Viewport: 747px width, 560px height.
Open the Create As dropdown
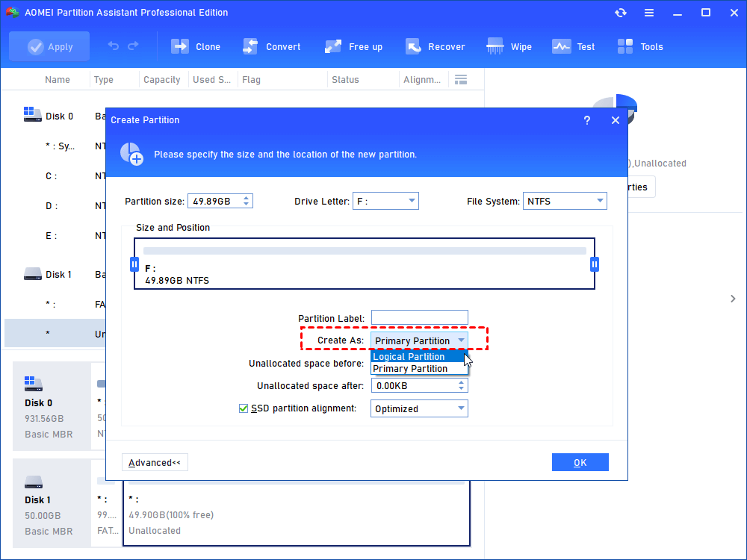point(419,340)
